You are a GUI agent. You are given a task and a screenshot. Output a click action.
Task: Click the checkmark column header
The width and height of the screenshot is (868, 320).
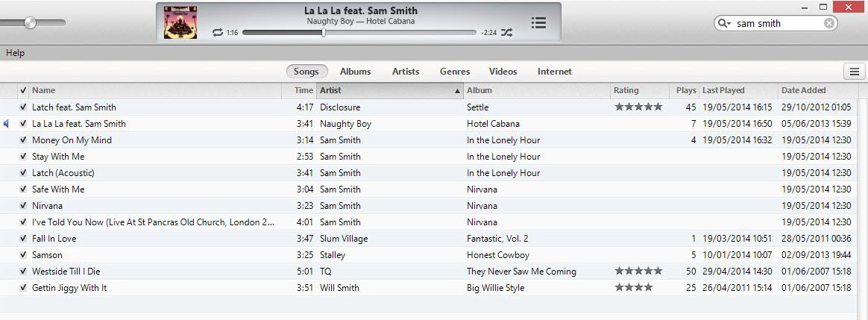22,90
